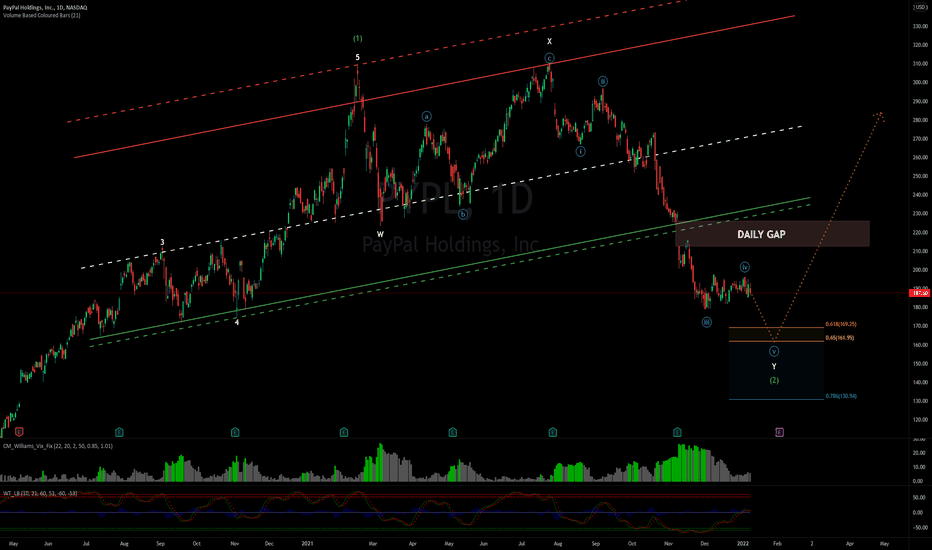Open the earnings marker at May 2021
This screenshot has height=550, width=932.
click(453, 432)
